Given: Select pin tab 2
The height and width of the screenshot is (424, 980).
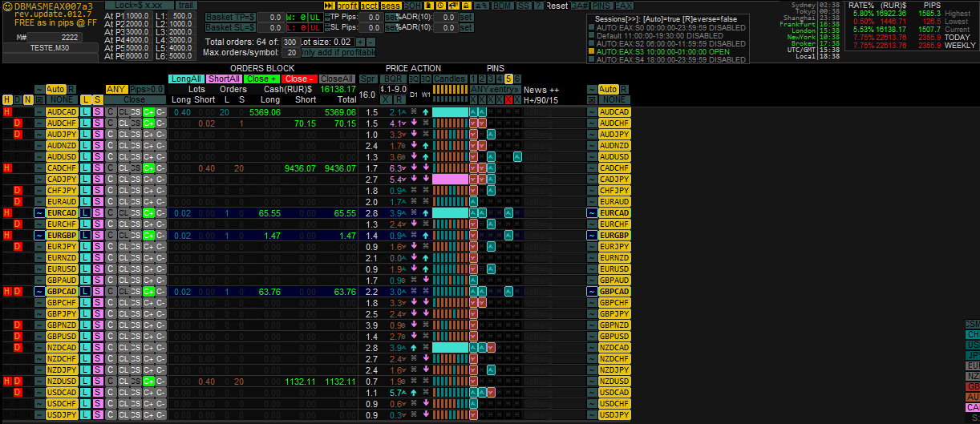Looking at the screenshot, I should click(482, 79).
